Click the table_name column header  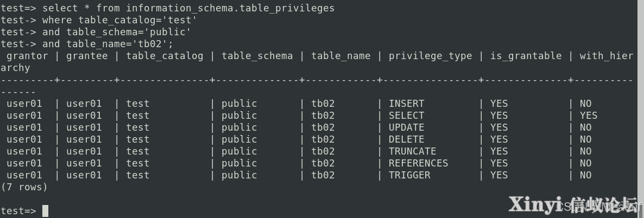tap(341, 56)
